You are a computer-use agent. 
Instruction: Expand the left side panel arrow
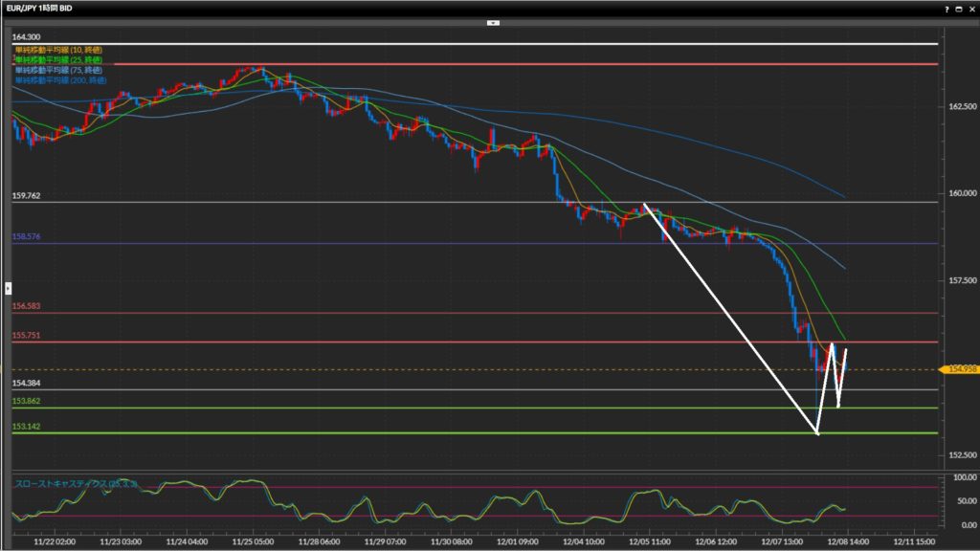pos(9,287)
